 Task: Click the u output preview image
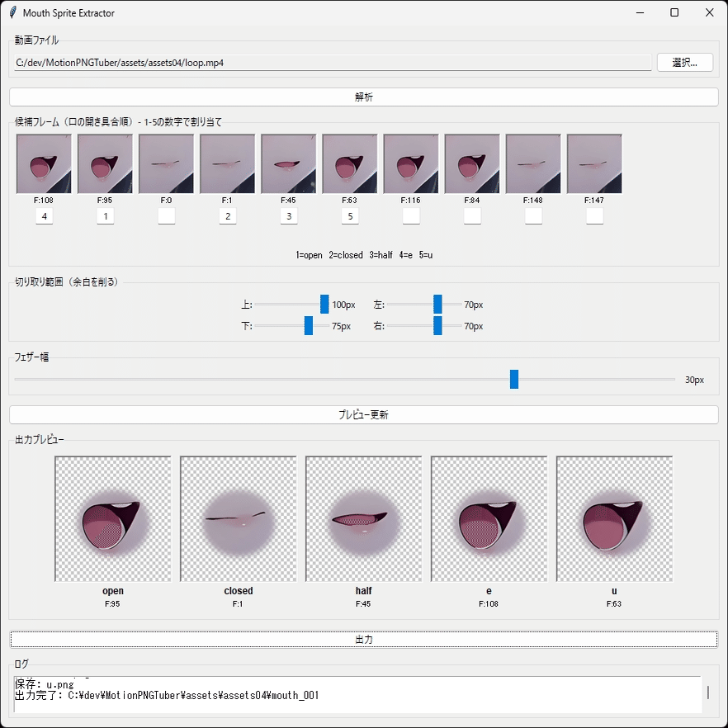pos(614,518)
